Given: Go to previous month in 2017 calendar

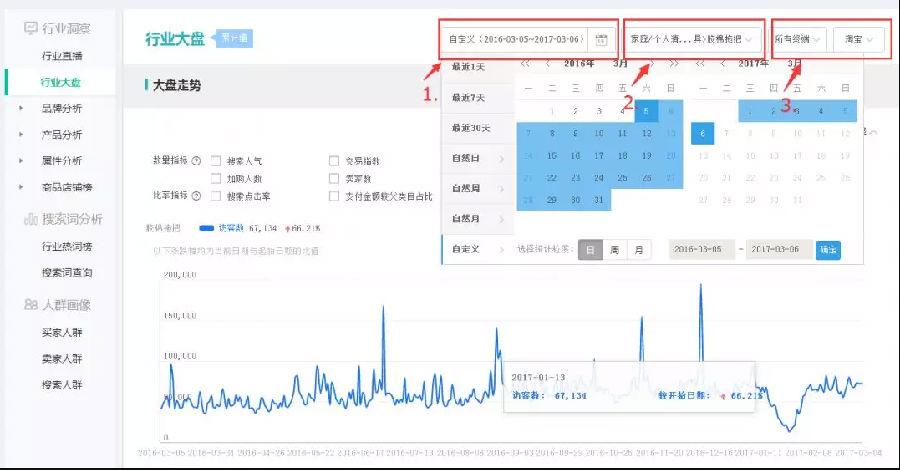Looking at the screenshot, I should [x=723, y=63].
